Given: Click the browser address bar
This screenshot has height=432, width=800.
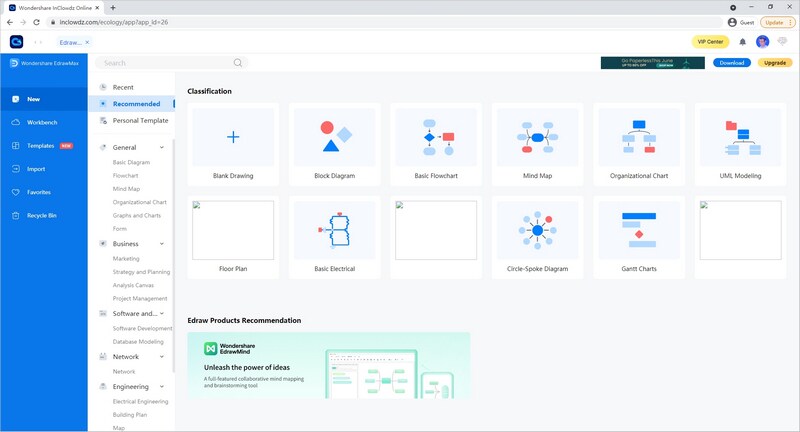Looking at the screenshot, I should pyautogui.click(x=385, y=22).
